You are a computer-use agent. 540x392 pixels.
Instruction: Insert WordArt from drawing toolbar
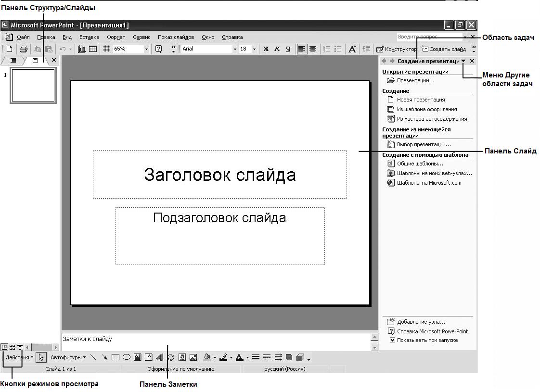point(160,357)
